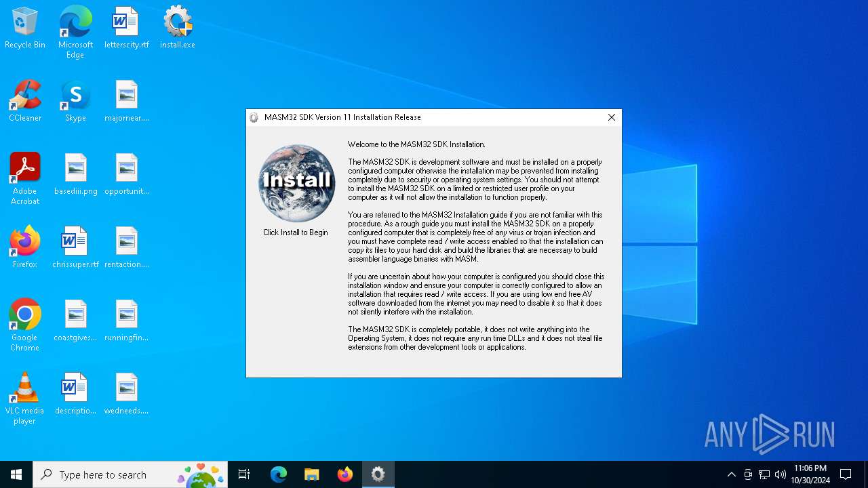Select the CCleaner desktop shortcut

coord(25,101)
